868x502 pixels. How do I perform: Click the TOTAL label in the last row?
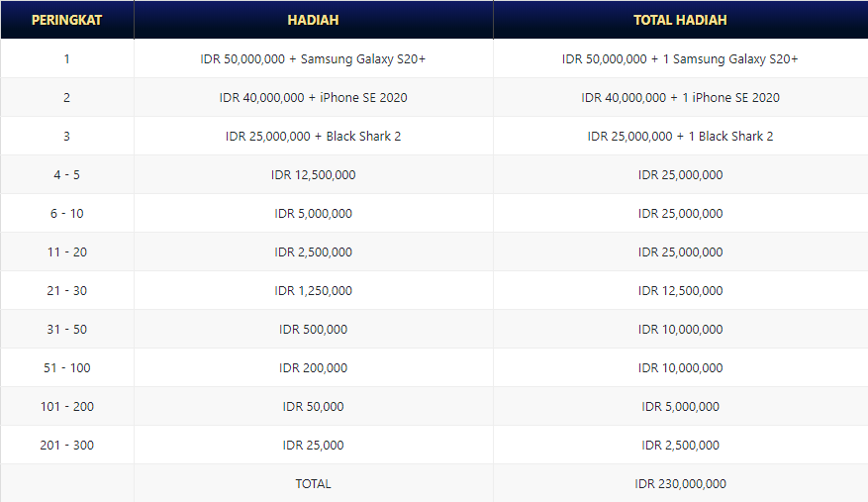(314, 484)
